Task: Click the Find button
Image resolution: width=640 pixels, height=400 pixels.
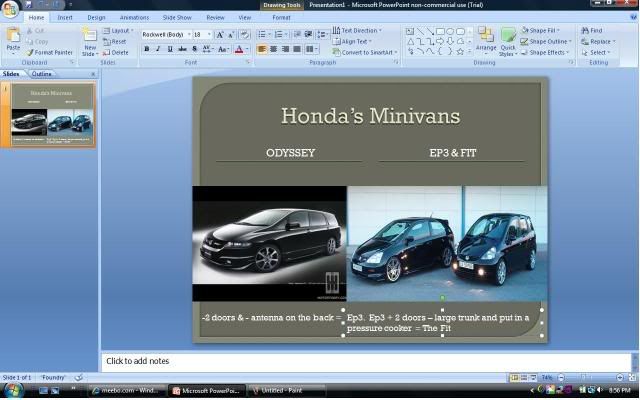Action: click(592, 31)
